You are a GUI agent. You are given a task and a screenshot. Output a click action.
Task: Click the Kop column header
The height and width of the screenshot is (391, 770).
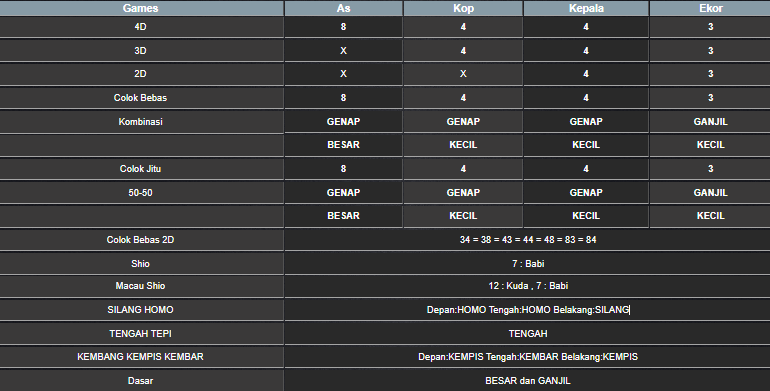pyautogui.click(x=463, y=8)
